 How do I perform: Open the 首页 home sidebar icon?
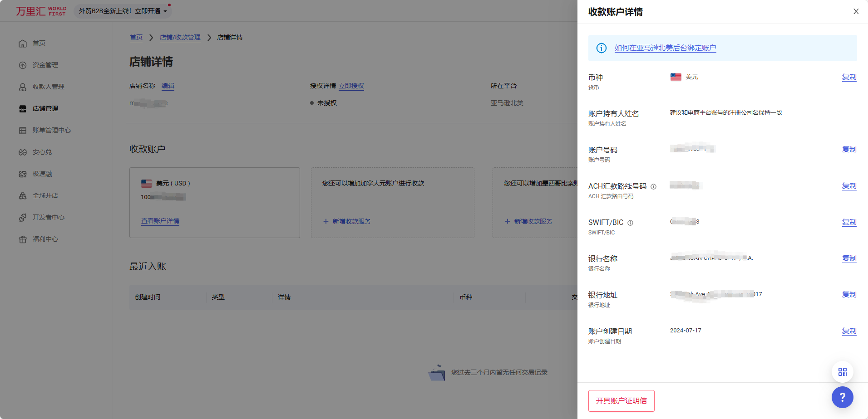(23, 44)
